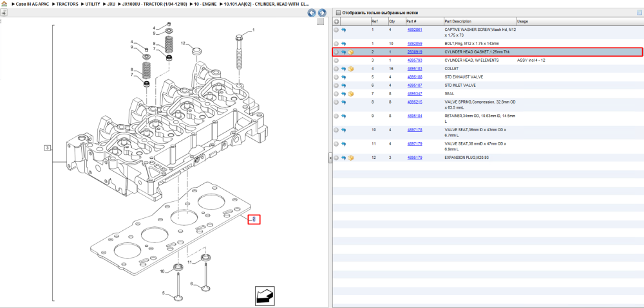This screenshot has width=644, height=308.
Task: Open part number link 4895179
Action: (x=414, y=158)
